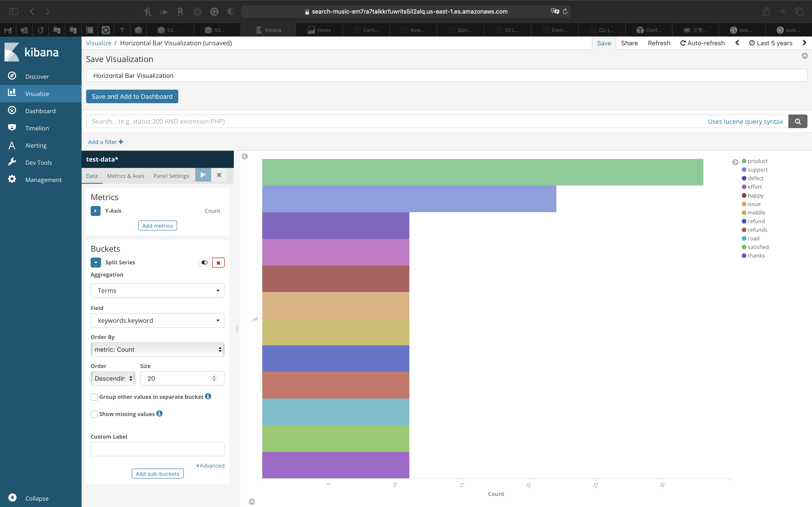Open the Terms aggregation dropdown
The height and width of the screenshot is (507, 812).
[x=157, y=291]
